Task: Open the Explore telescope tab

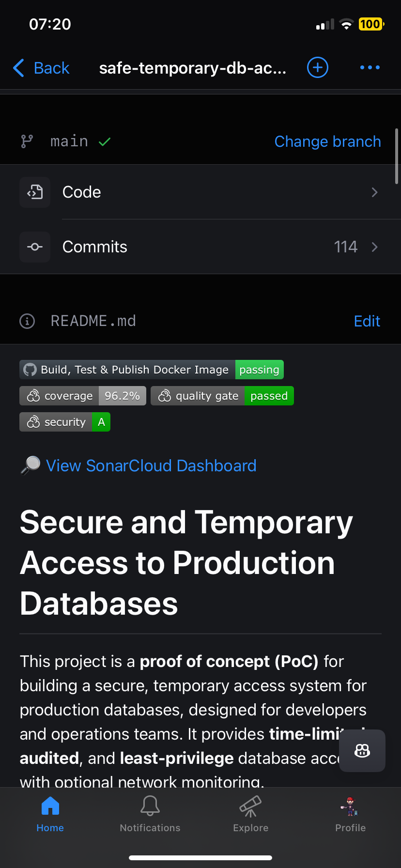Action: pyautogui.click(x=250, y=814)
